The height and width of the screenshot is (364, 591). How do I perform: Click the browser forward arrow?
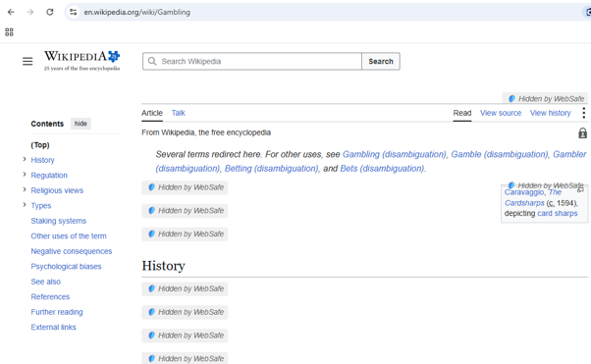(x=30, y=12)
